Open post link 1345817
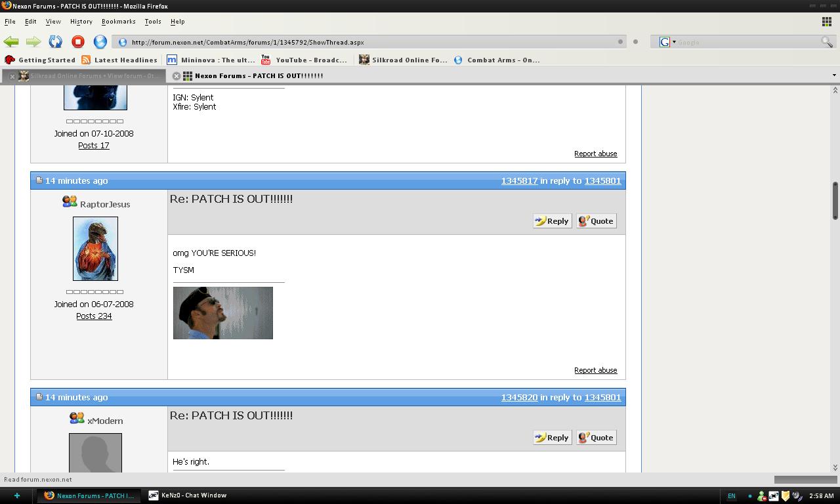This screenshot has width=840, height=504. point(519,180)
